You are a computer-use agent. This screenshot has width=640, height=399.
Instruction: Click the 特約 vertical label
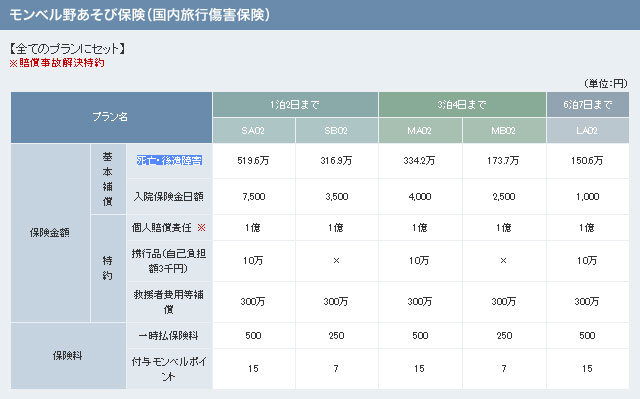(x=108, y=268)
